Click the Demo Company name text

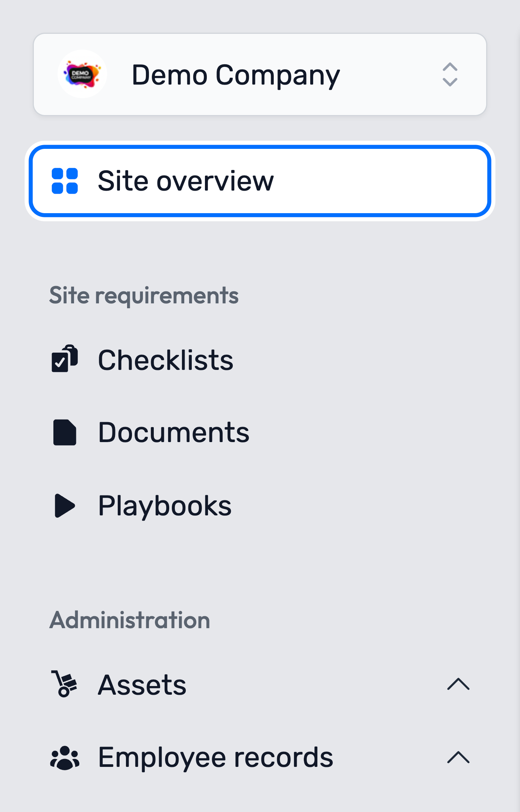[236, 75]
